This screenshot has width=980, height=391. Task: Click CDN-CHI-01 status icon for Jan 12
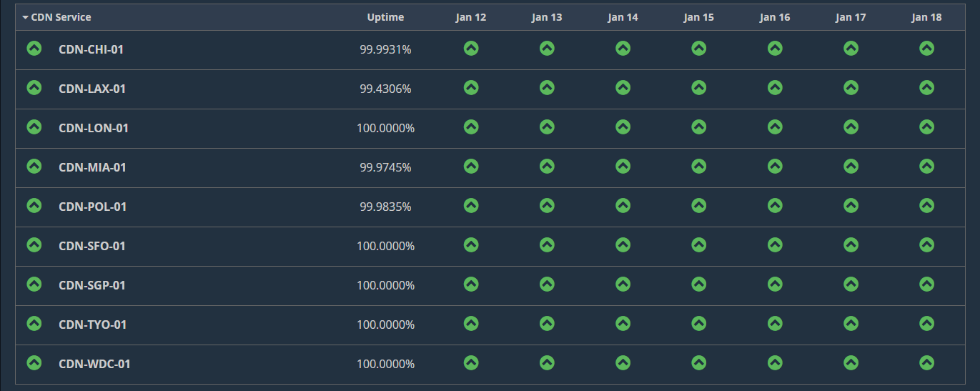pyautogui.click(x=470, y=48)
